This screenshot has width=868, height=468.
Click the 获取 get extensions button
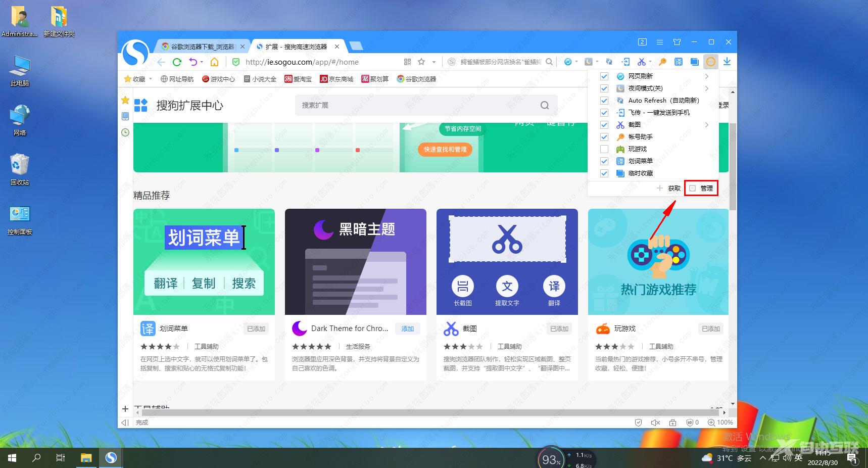click(668, 188)
